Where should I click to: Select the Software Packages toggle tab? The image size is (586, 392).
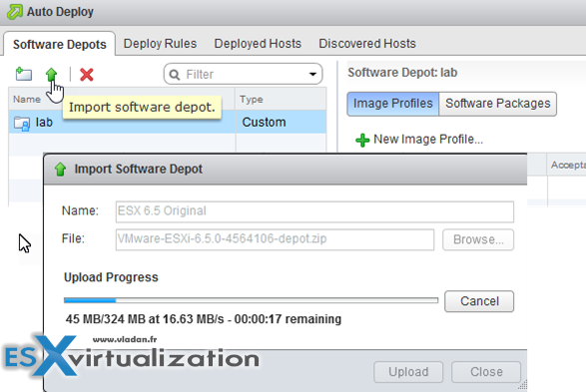coord(497,104)
